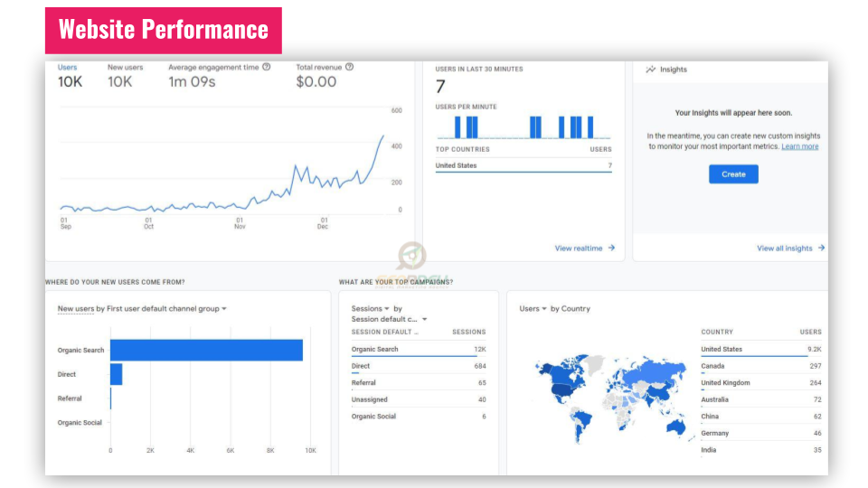Select the Users metric tab

point(70,76)
